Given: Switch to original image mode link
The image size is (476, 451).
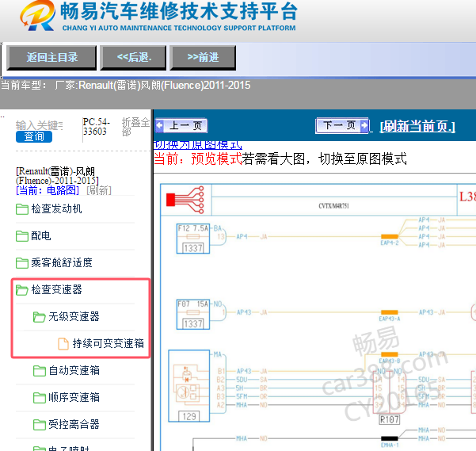Looking at the screenshot, I should 198,145.
